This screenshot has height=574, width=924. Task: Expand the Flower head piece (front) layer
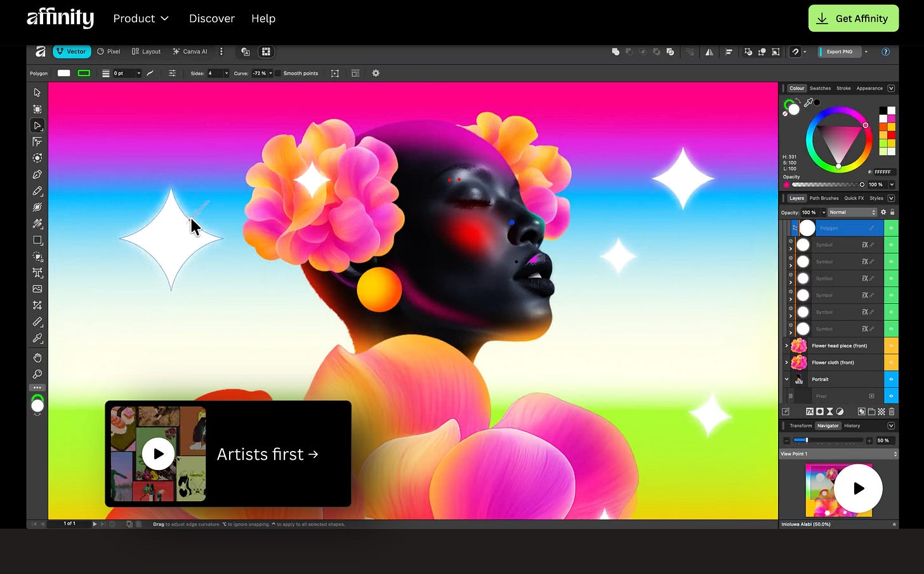click(x=786, y=346)
